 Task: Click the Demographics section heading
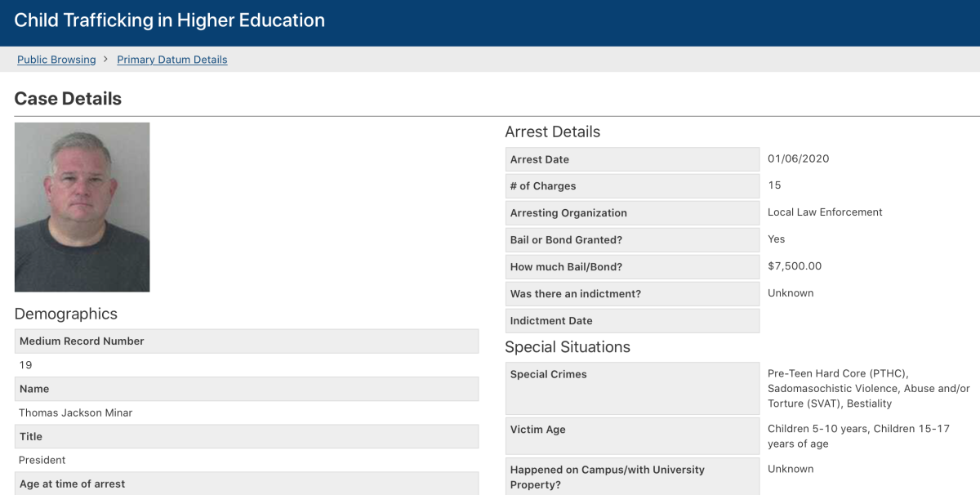[66, 314]
